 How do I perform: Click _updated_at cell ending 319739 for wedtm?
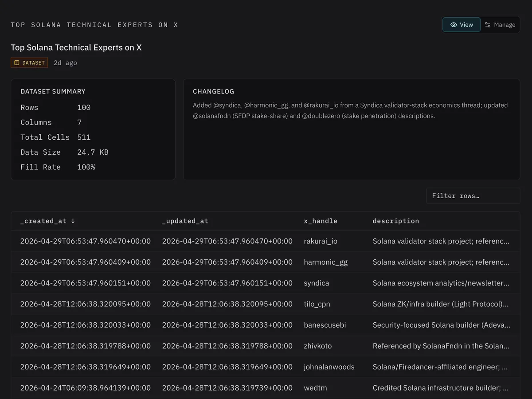click(227, 388)
